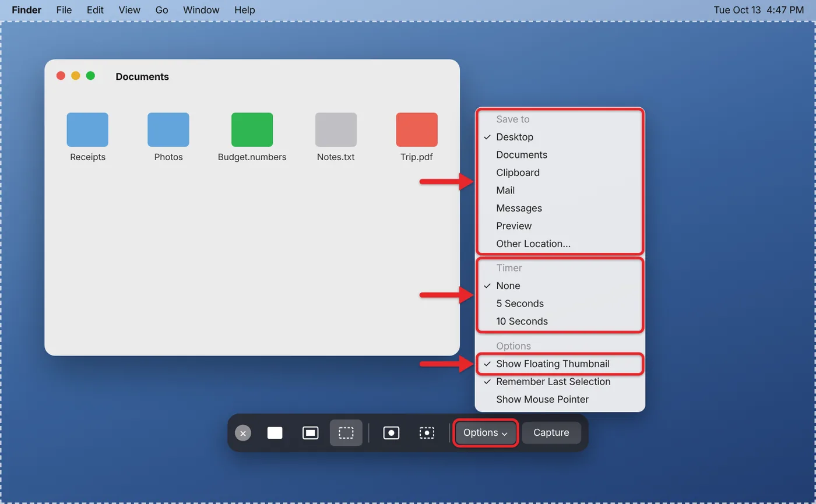Open the Window menu
The height and width of the screenshot is (504, 816).
201,10
